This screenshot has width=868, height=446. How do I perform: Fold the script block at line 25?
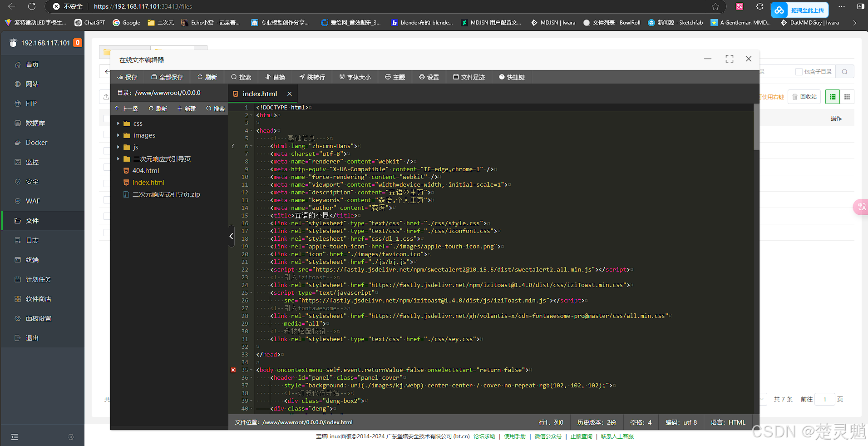point(252,293)
